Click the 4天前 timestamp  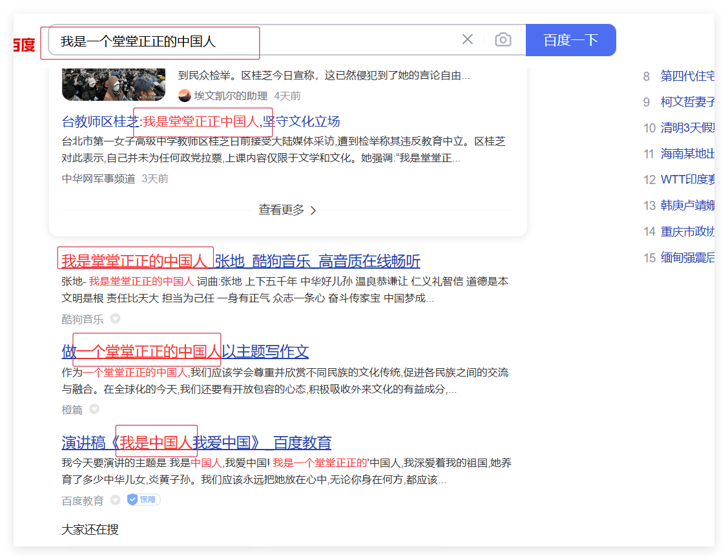(287, 96)
